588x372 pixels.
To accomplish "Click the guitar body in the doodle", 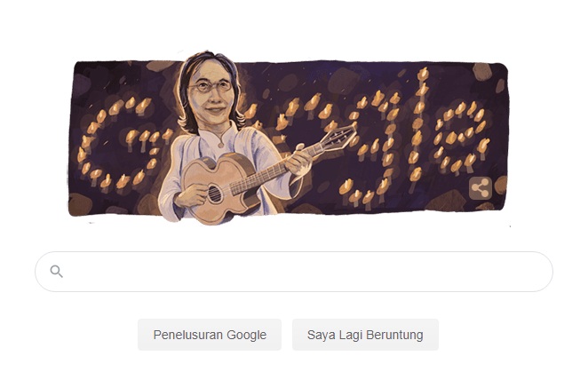I will click(221, 187).
